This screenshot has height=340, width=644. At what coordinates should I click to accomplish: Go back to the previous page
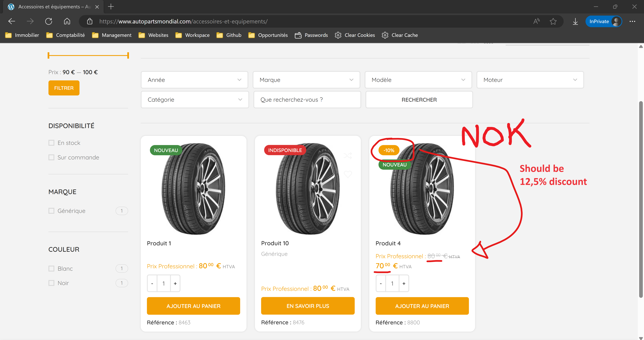(12, 21)
